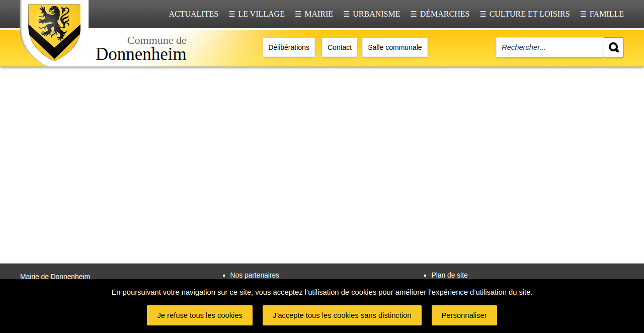The height and width of the screenshot is (333, 644).
Task: Expand the URBANISME menu
Action: pyautogui.click(x=372, y=14)
